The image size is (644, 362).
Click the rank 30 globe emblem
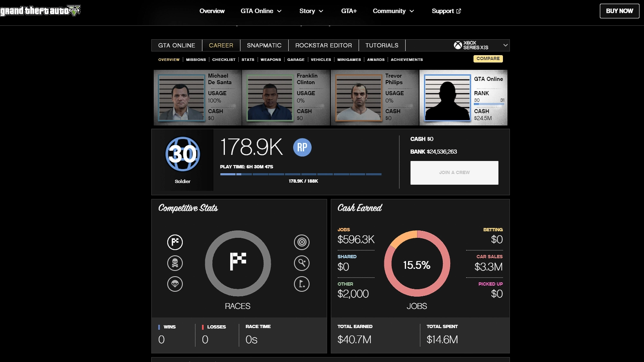point(182,154)
